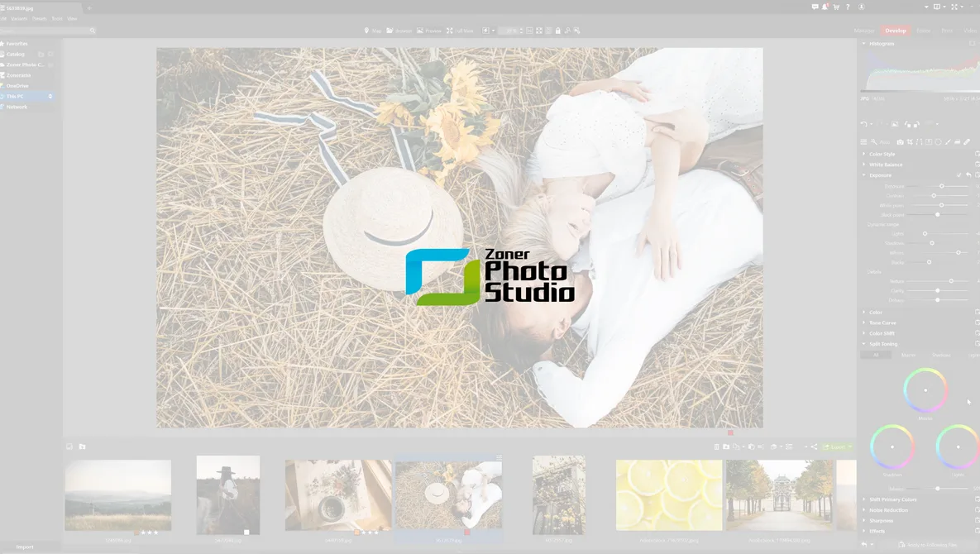Open Zonerama in the navigator
The height and width of the screenshot is (554, 980).
(x=18, y=75)
